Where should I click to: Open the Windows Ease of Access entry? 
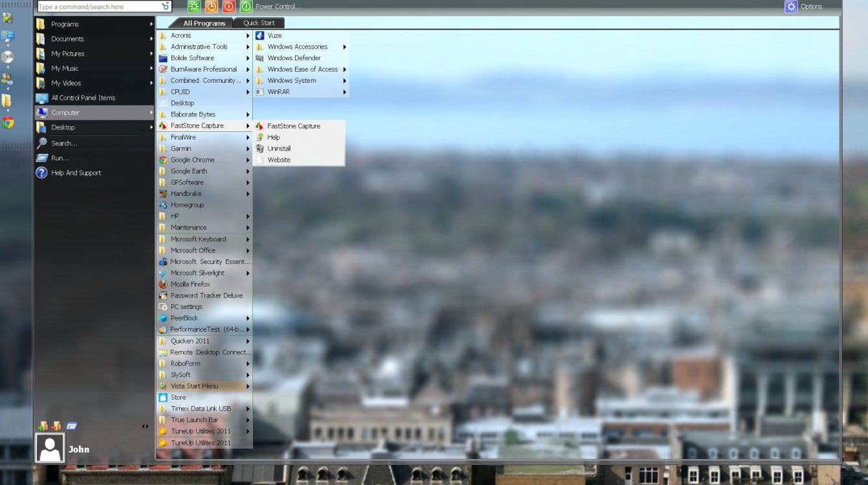pyautogui.click(x=301, y=69)
